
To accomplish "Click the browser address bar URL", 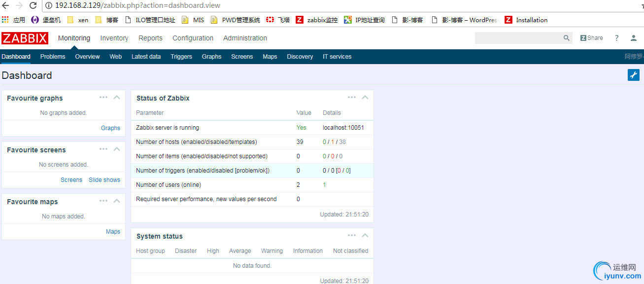I will (137, 5).
